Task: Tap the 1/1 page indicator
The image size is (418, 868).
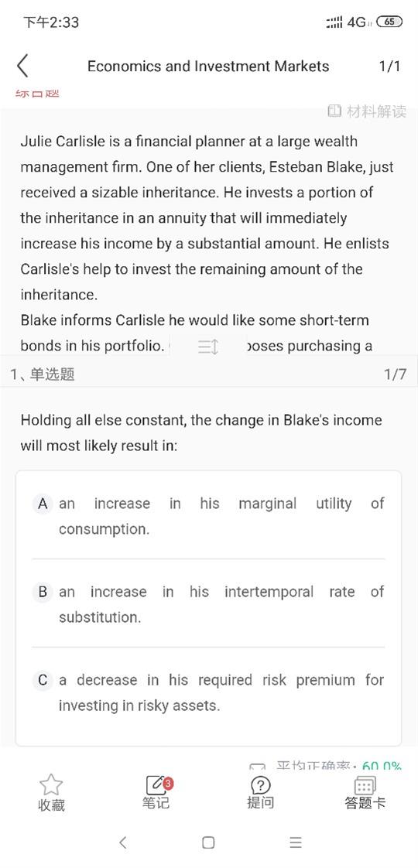Action: [x=389, y=67]
